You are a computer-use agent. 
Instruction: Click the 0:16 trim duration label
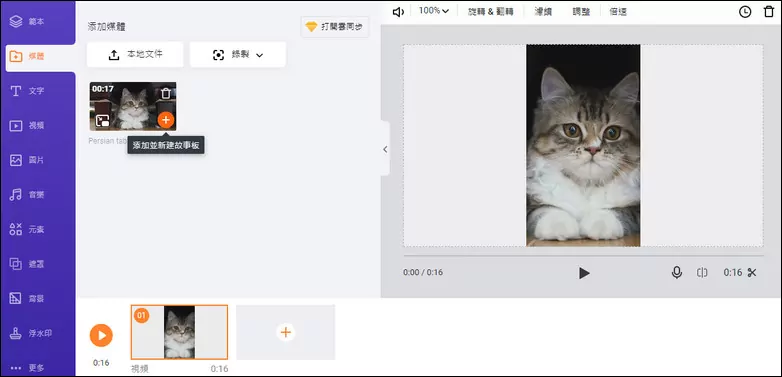733,272
